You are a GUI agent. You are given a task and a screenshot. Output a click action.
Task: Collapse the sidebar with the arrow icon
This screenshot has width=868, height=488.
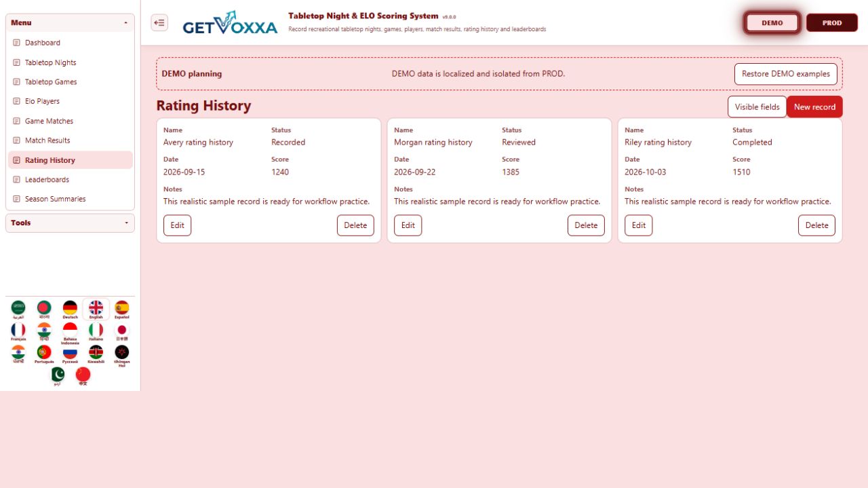tap(159, 22)
